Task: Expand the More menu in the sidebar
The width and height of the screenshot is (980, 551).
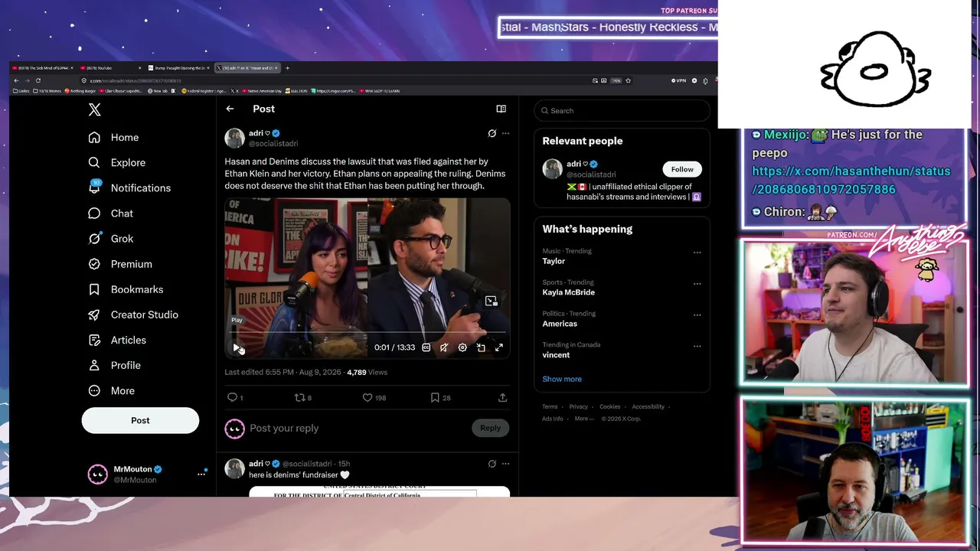Action: 111,390
